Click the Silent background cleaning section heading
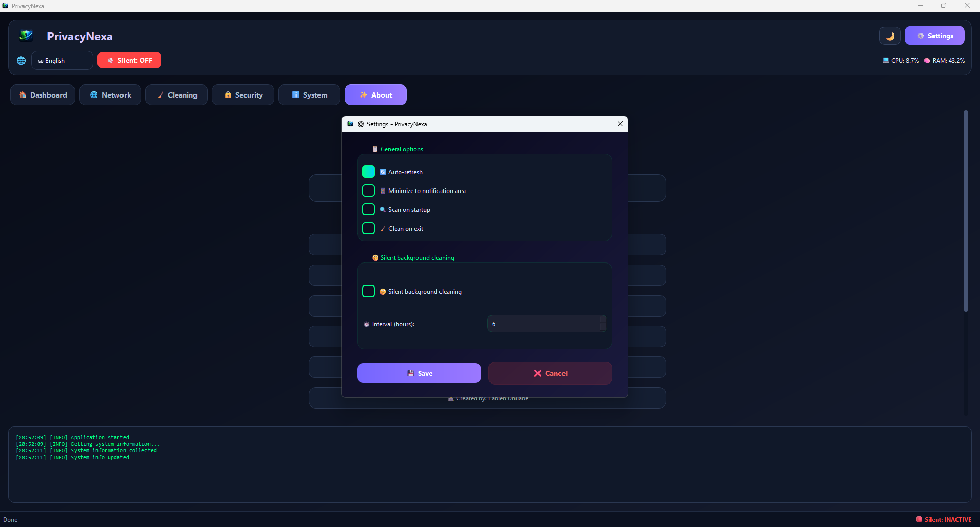Viewport: 980px width, 527px height. point(413,258)
